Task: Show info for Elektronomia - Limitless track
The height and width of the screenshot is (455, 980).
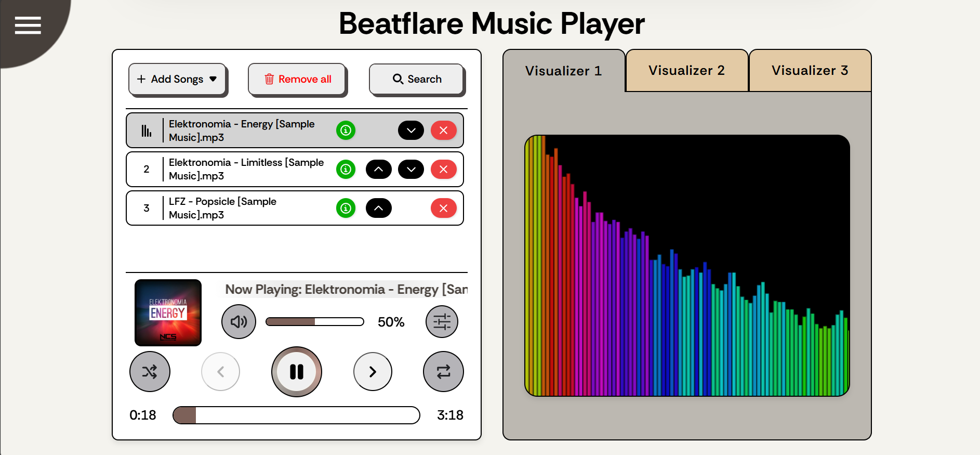Action: click(346, 170)
